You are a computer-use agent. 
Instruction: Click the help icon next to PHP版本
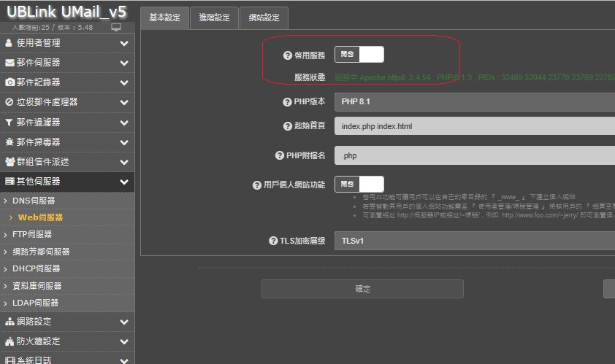coord(288,102)
